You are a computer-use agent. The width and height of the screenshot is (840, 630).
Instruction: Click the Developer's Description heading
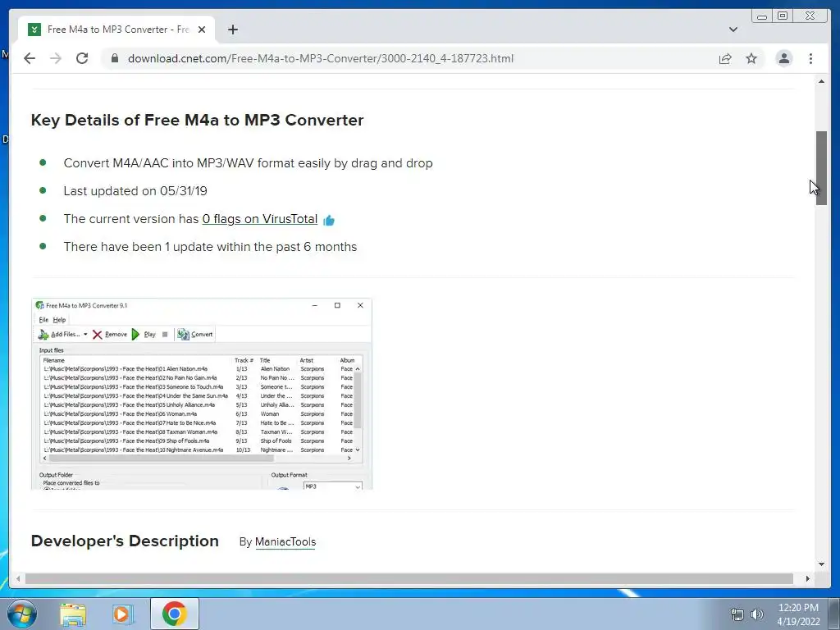coord(125,541)
